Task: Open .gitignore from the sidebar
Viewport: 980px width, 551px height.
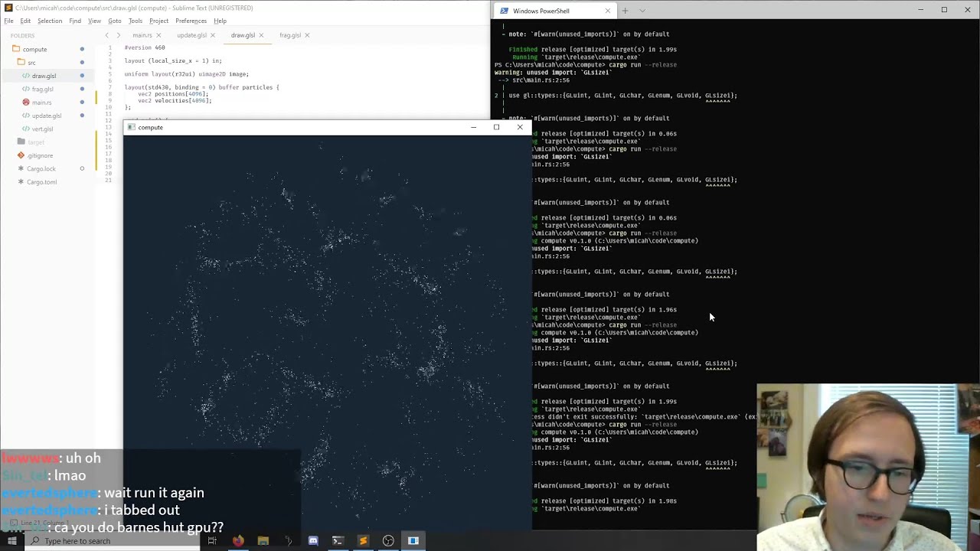Action: [40, 155]
